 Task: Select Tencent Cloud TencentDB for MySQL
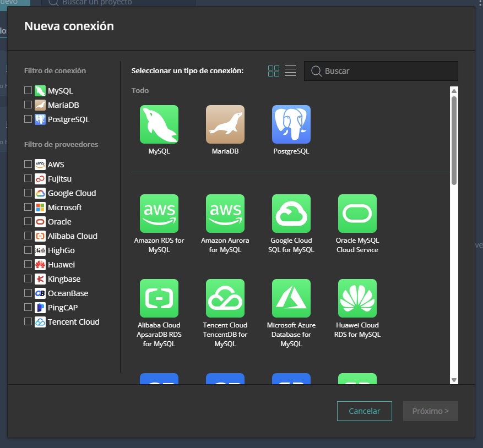225,298
